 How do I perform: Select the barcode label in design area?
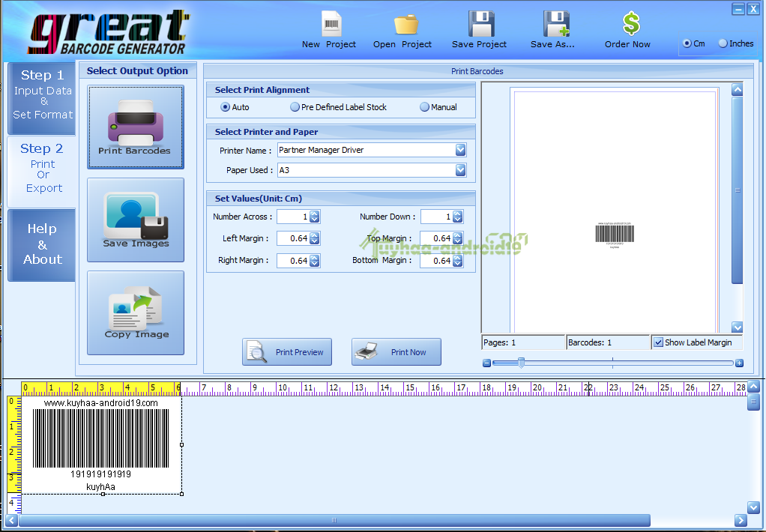tap(102, 444)
